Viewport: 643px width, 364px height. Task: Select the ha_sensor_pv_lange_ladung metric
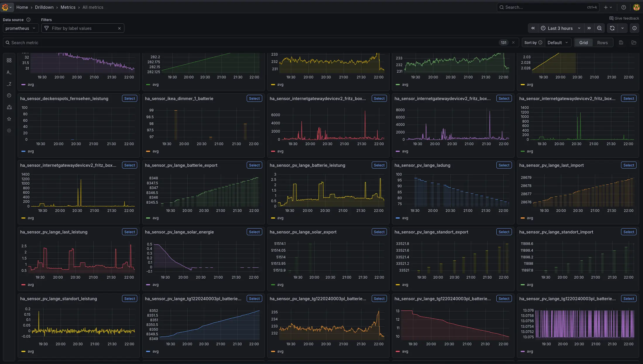pyautogui.click(x=504, y=165)
